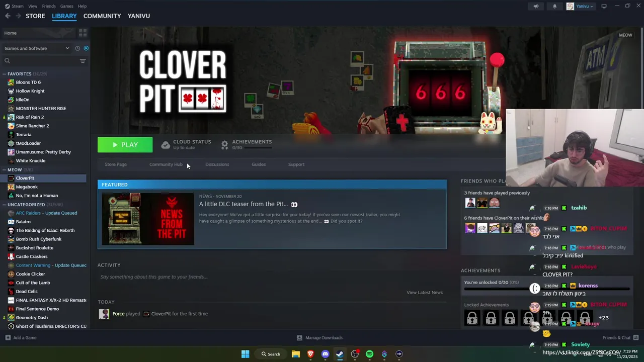This screenshot has width=644, height=362.
Task: Switch to the COMMUNITY tab
Action: click(102, 16)
